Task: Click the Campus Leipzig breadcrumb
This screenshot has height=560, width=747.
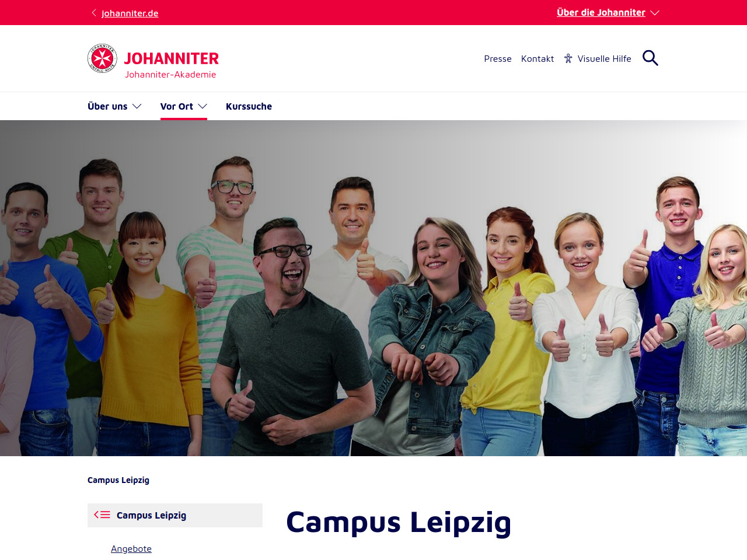Action: (x=118, y=480)
